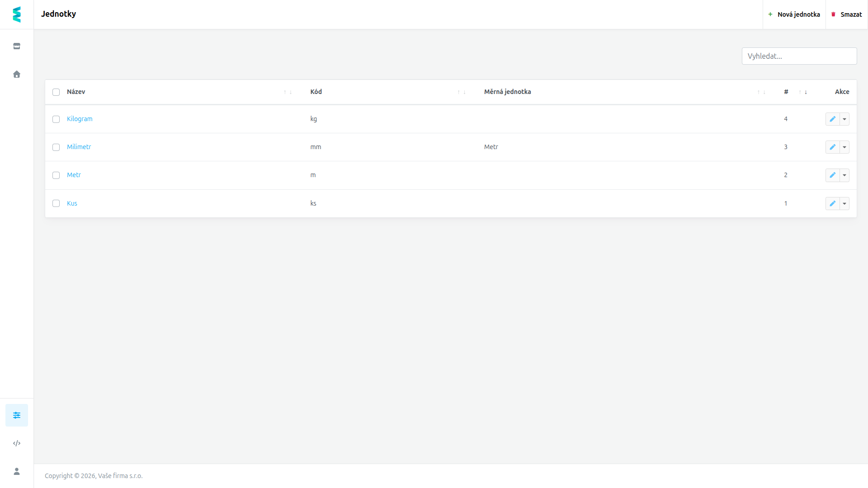Sort the table by Kód column
This screenshot has width=868, height=488.
(316, 92)
